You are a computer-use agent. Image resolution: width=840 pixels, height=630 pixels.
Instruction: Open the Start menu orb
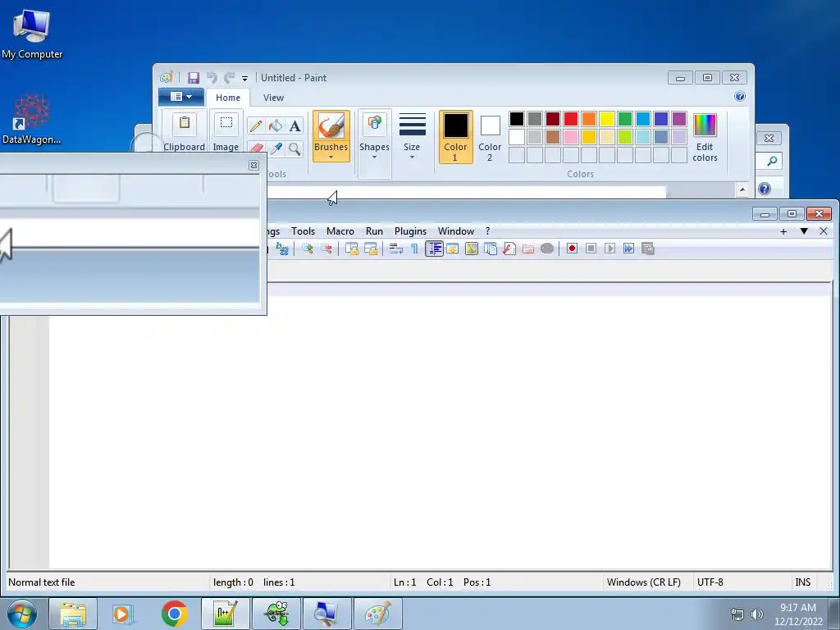pyautogui.click(x=22, y=614)
